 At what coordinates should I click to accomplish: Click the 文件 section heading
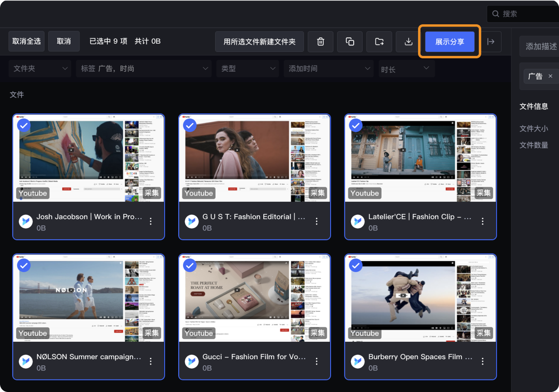click(17, 95)
